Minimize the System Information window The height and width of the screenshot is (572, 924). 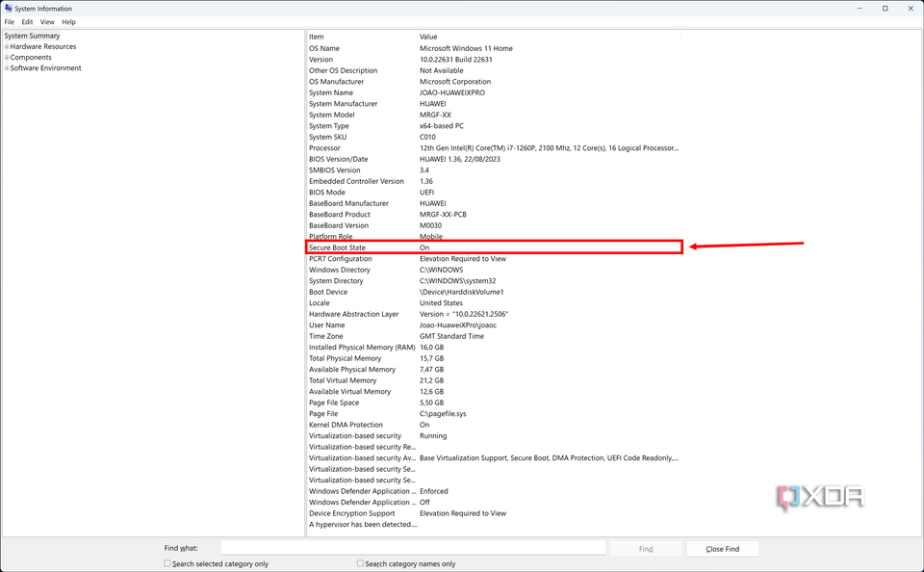(x=860, y=9)
